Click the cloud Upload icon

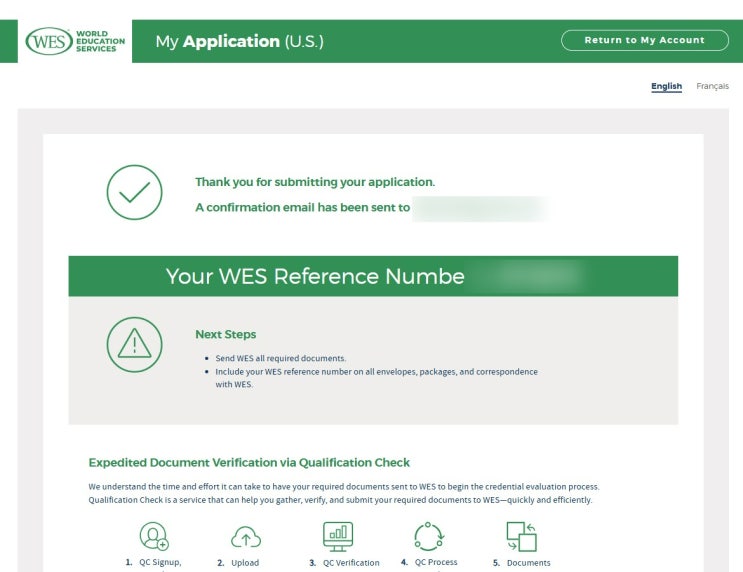(246, 537)
